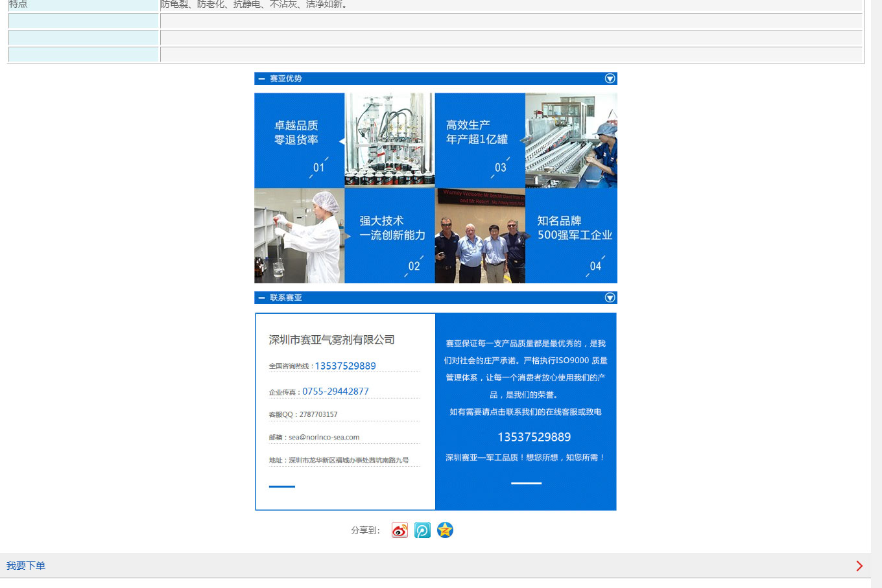Click the 知名品牌 500强军工企业 tile

pos(571,235)
